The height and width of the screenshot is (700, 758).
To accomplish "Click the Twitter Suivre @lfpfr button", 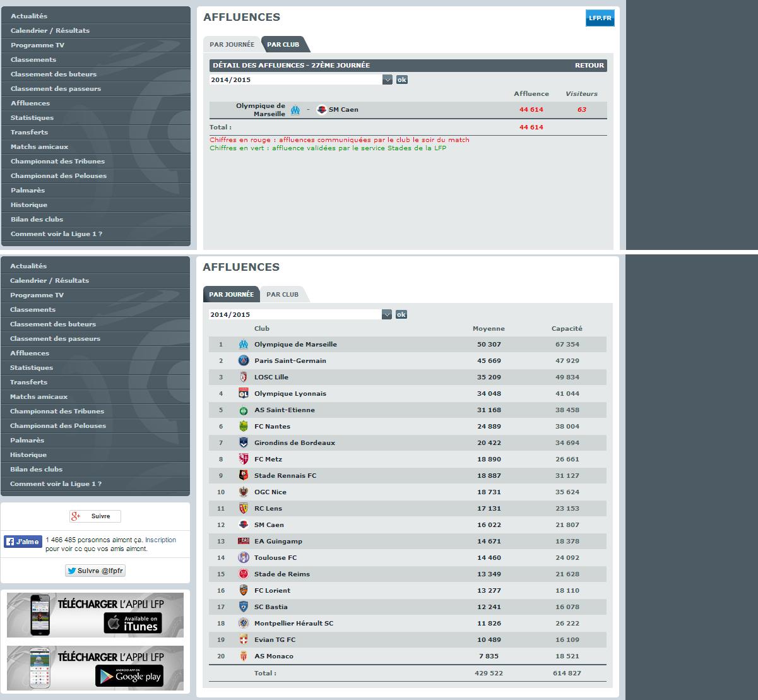I will (95, 571).
